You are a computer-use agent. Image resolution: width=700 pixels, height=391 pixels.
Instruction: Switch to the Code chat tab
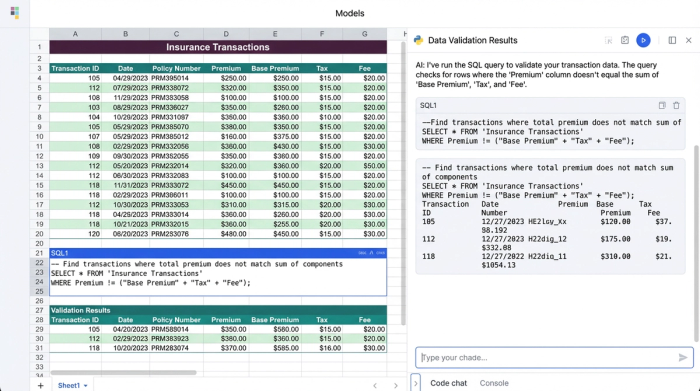pyautogui.click(x=448, y=383)
